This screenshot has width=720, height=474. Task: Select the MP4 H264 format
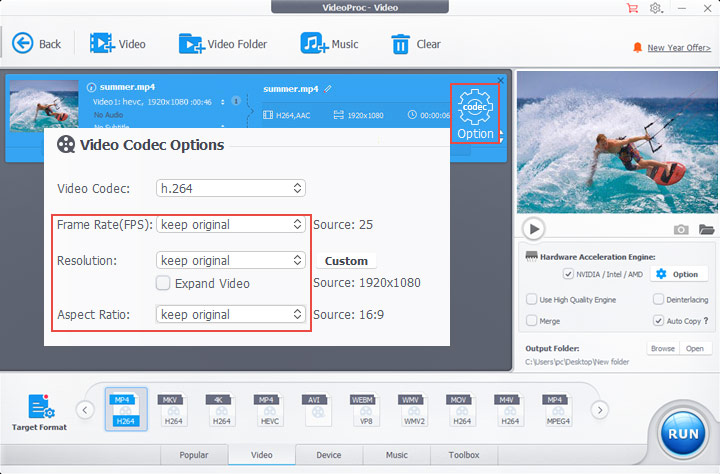tap(126, 409)
